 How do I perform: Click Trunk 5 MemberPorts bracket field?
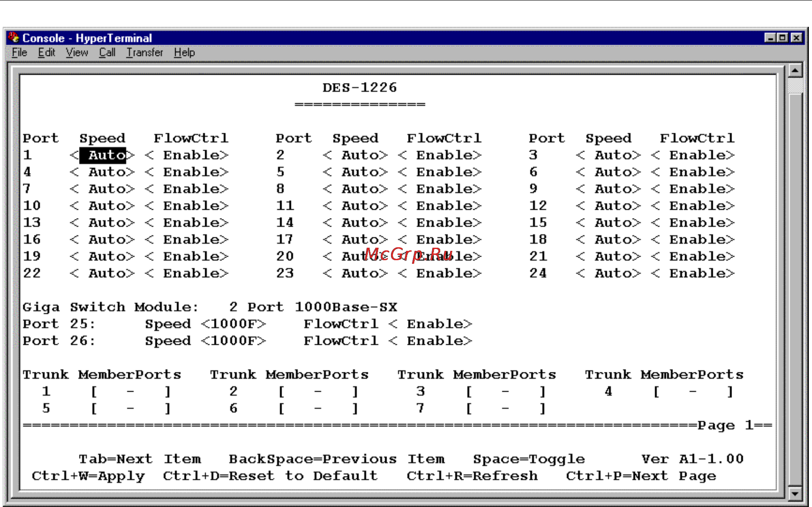click(x=130, y=408)
